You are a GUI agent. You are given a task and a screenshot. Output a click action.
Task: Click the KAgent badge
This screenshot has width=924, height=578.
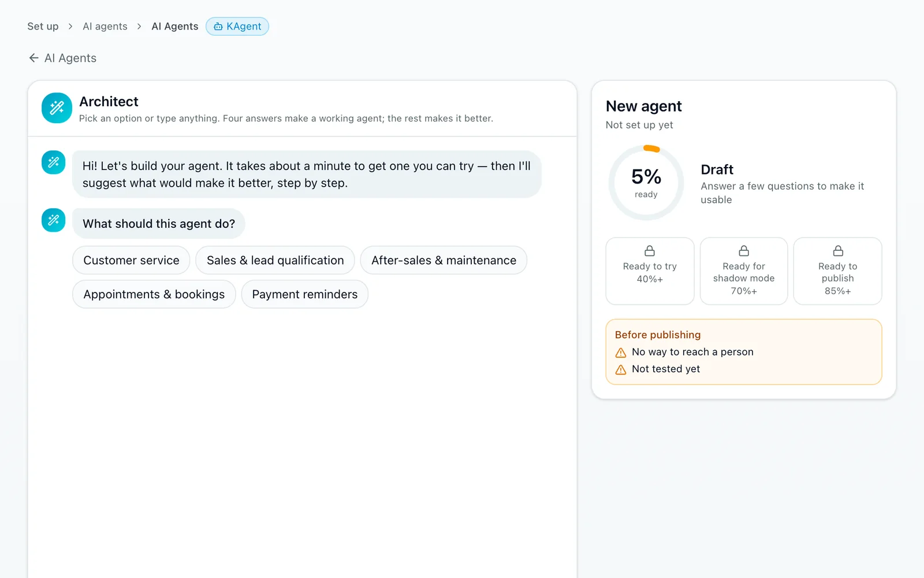point(237,27)
